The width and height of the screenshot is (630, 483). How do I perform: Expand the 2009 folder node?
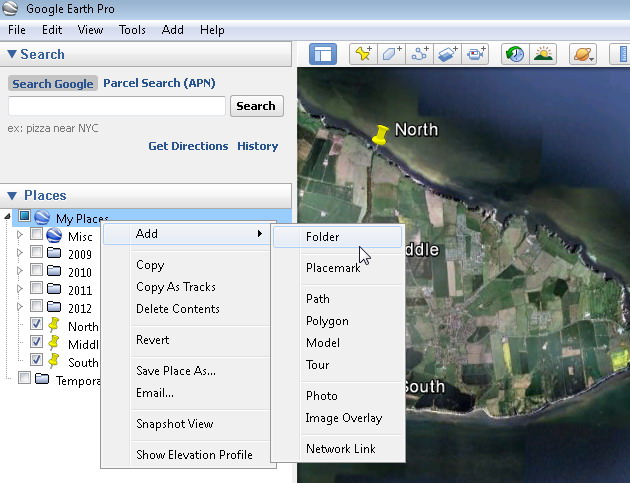point(19,253)
